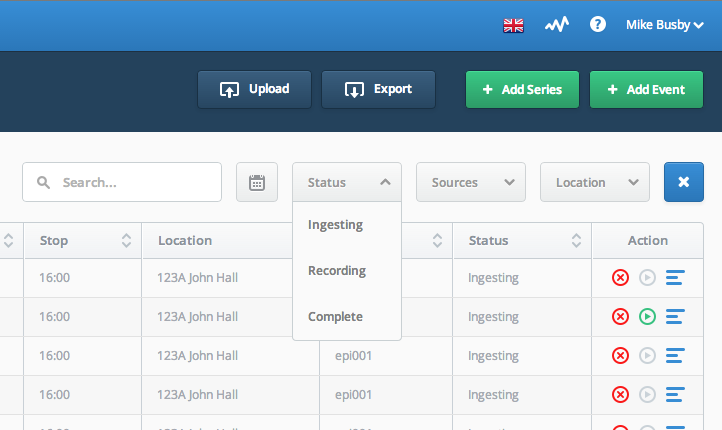Open details menu icon in first row
722x430 pixels.
(x=675, y=278)
